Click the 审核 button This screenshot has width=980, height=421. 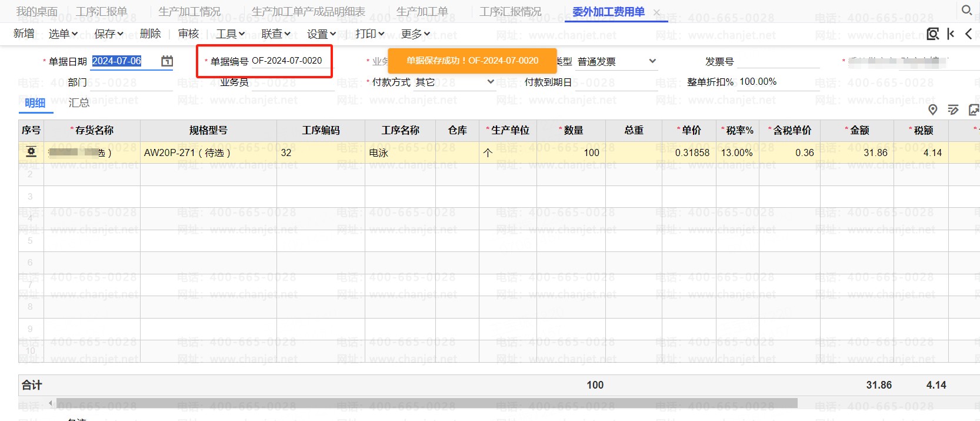pos(188,34)
